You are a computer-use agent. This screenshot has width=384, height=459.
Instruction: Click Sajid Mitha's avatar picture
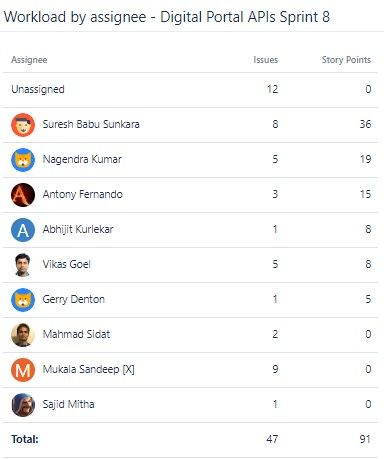23,405
